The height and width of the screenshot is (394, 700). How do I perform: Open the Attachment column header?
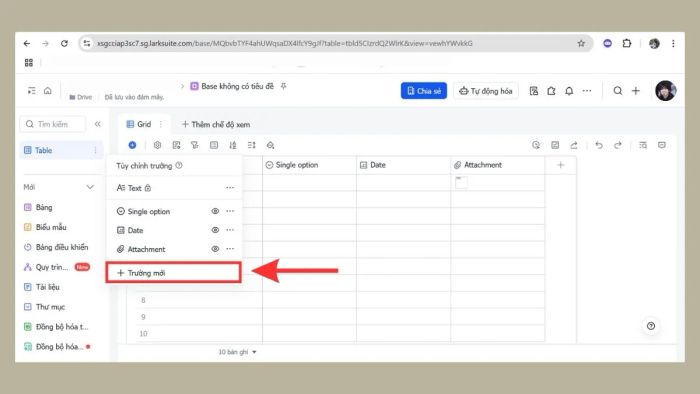pos(497,165)
